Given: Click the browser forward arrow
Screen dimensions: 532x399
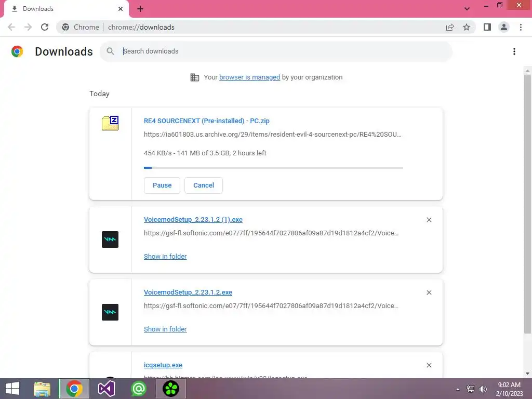Looking at the screenshot, I should [28, 27].
